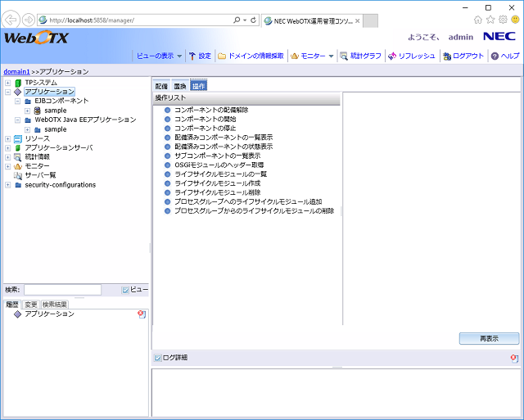Open ヘルプ help icon
This screenshot has width=524, height=420.
coord(495,56)
